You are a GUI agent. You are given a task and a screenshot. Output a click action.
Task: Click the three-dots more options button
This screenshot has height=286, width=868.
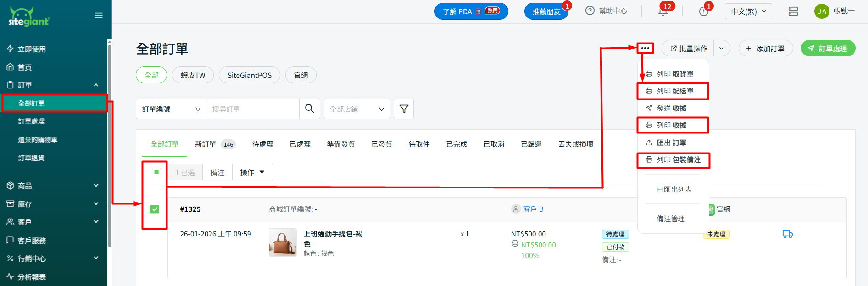(x=645, y=48)
